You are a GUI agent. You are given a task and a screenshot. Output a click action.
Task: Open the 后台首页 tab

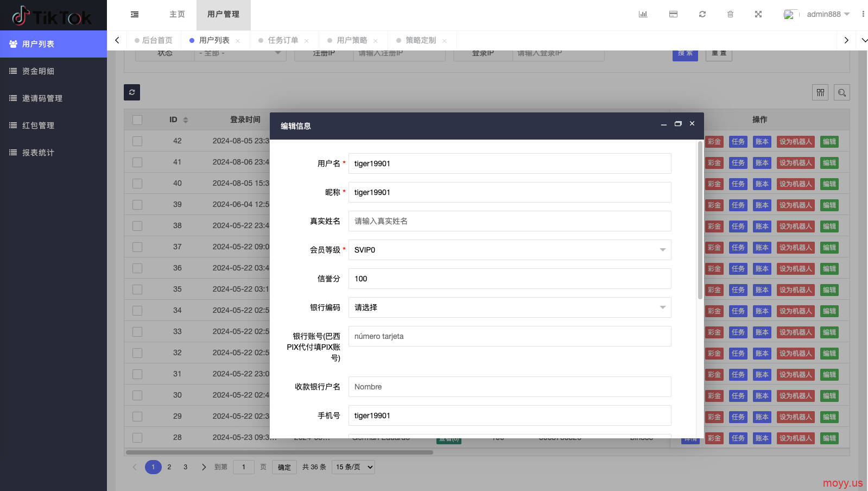click(154, 40)
